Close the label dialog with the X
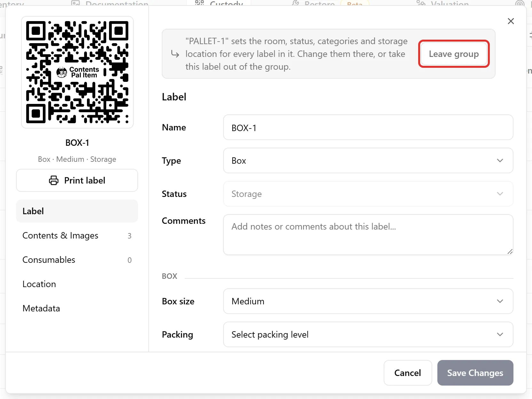 (x=511, y=21)
